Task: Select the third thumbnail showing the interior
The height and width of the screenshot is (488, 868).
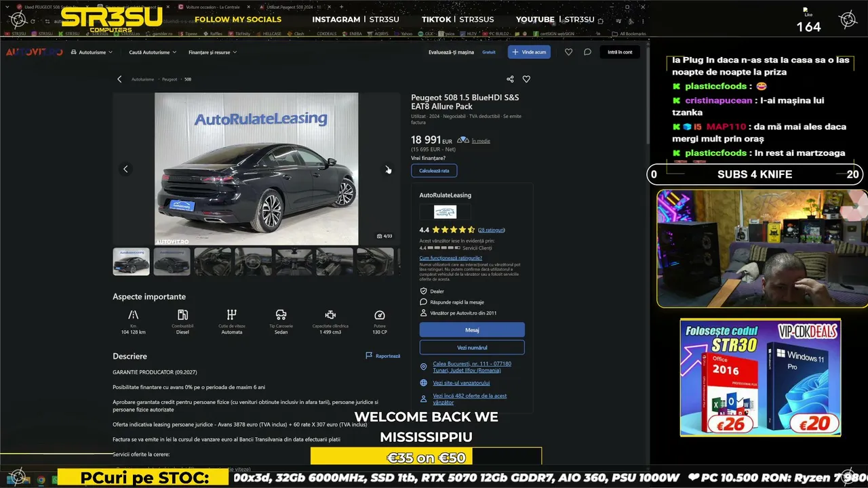Action: 213,262
